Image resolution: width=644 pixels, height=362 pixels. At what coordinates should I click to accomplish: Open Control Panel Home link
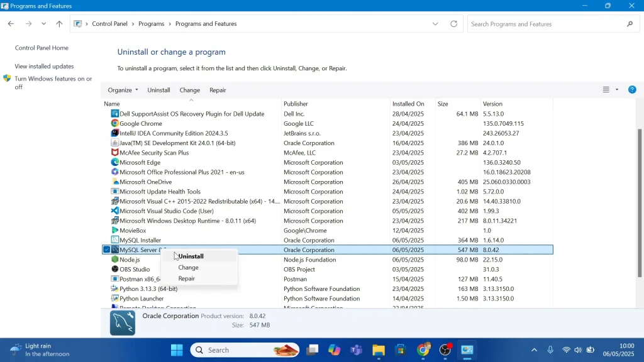coord(42,48)
